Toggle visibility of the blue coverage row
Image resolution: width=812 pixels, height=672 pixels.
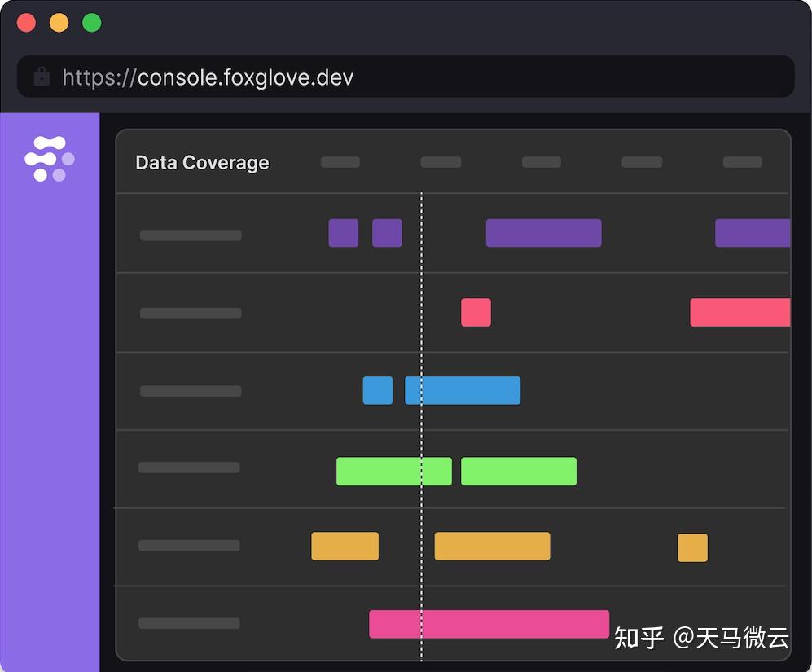[191, 391]
